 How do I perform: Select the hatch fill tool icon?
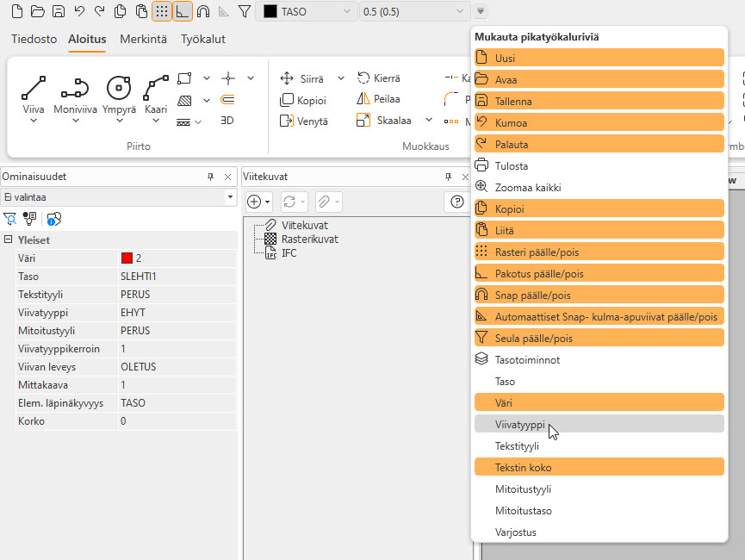coord(184,100)
